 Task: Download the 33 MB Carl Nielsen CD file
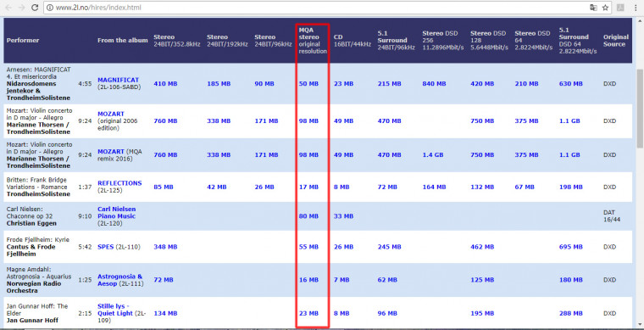[343, 216]
